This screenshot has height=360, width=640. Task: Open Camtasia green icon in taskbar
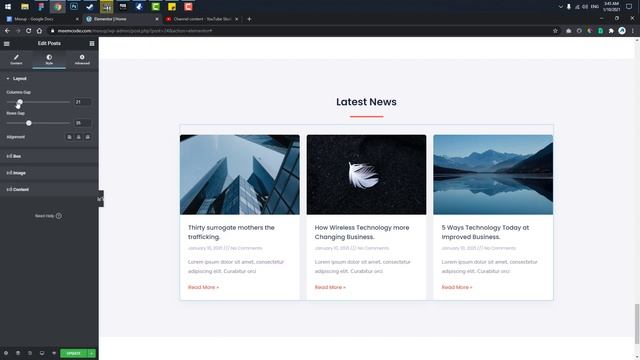(x=156, y=7)
